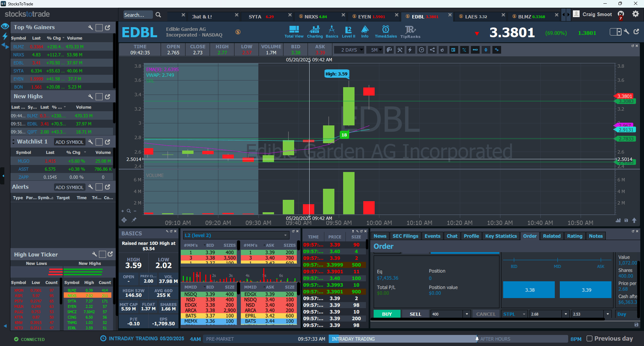
Task: Open the STPL order type dropdown
Action: click(515, 314)
